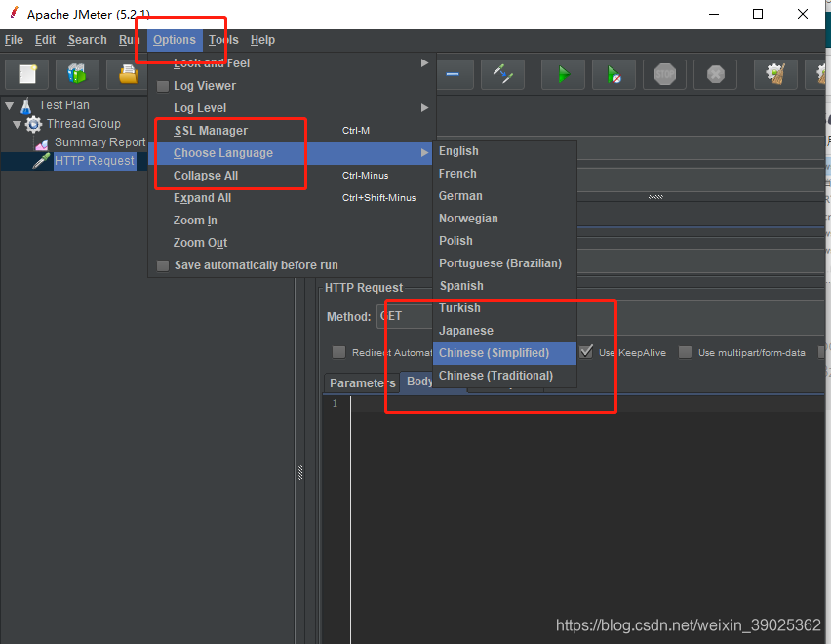Image resolution: width=831 pixels, height=644 pixels.
Task: Switch to the Parameters tab
Action: pos(362,383)
